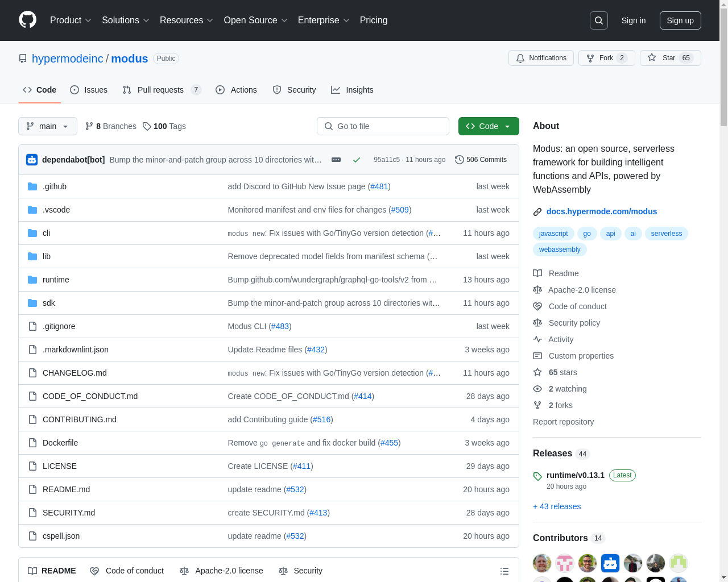Screen dimensions: 728x582
Task: Open the GitHub home logo
Action: click(x=28, y=20)
